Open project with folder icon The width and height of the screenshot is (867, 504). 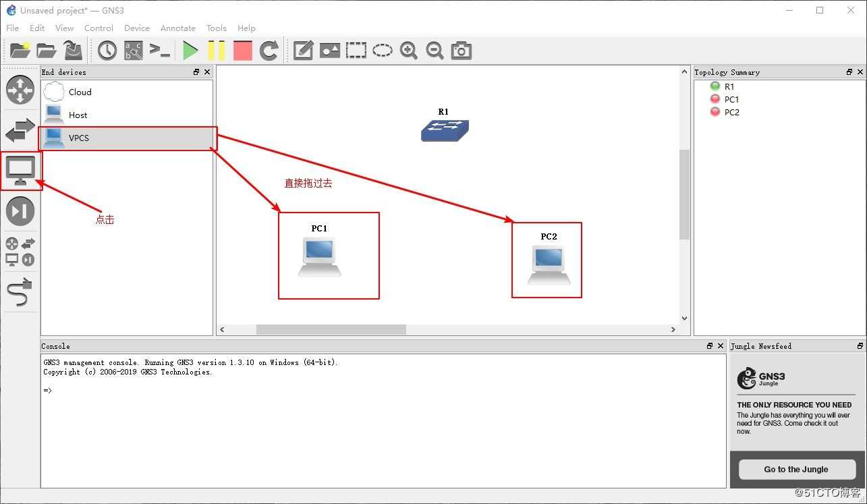pos(47,50)
